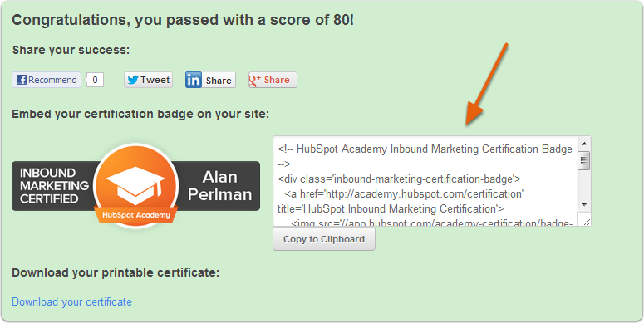The image size is (644, 323).
Task: Click the embed code scrollbar thumb
Action: point(584,160)
